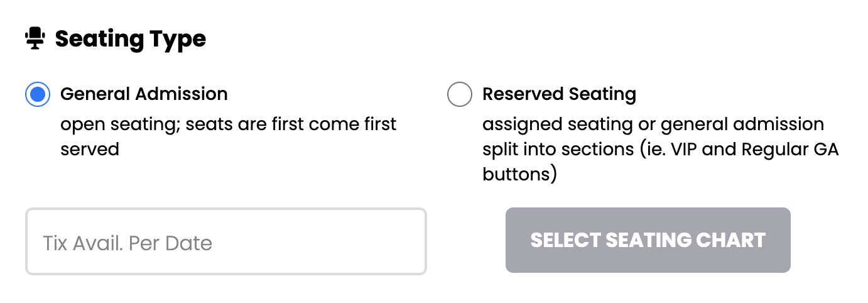
Task: Click the Seating Type heading text
Action: [x=131, y=39]
